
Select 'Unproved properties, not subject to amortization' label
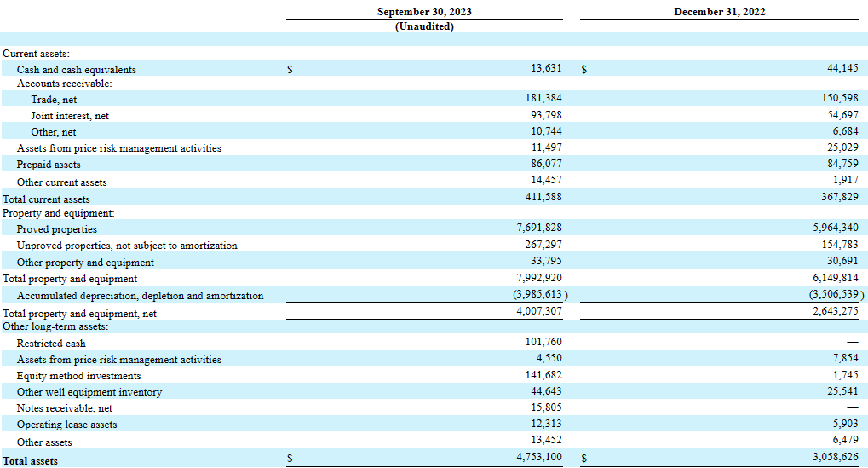click(127, 246)
